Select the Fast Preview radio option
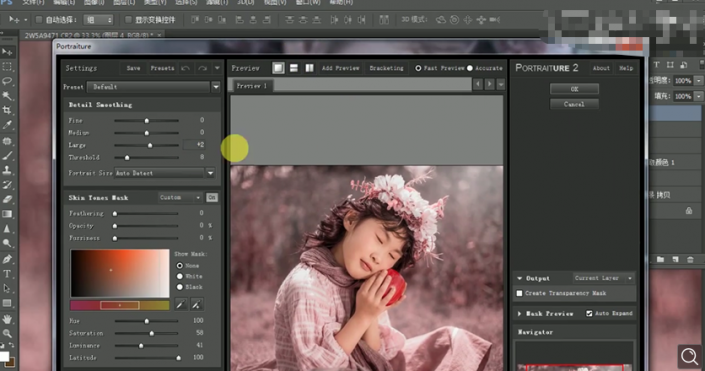705x371 pixels. coord(418,68)
